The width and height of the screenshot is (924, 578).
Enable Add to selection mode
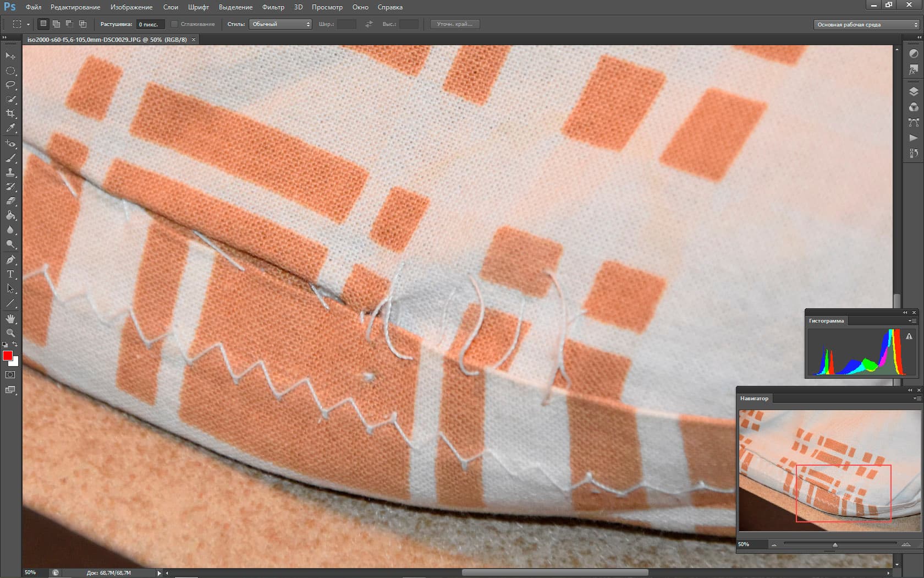[x=56, y=24]
